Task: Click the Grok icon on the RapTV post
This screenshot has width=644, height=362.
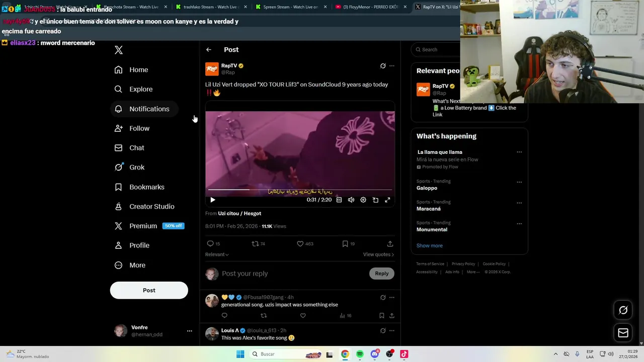Action: [x=383, y=66]
